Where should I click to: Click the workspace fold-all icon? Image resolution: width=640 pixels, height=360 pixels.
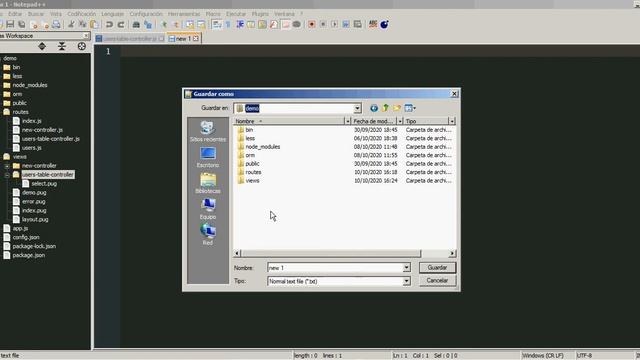point(62,47)
